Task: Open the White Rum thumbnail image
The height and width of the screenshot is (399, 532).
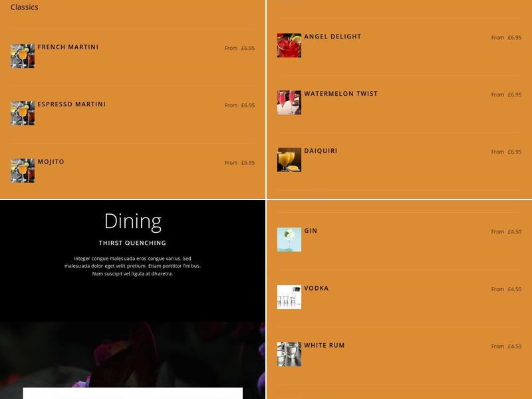Action: pos(289,354)
